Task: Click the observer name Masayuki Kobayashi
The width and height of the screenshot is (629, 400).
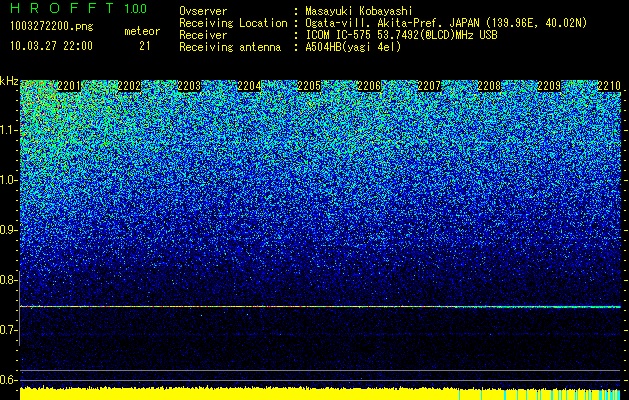Action: tap(359, 11)
